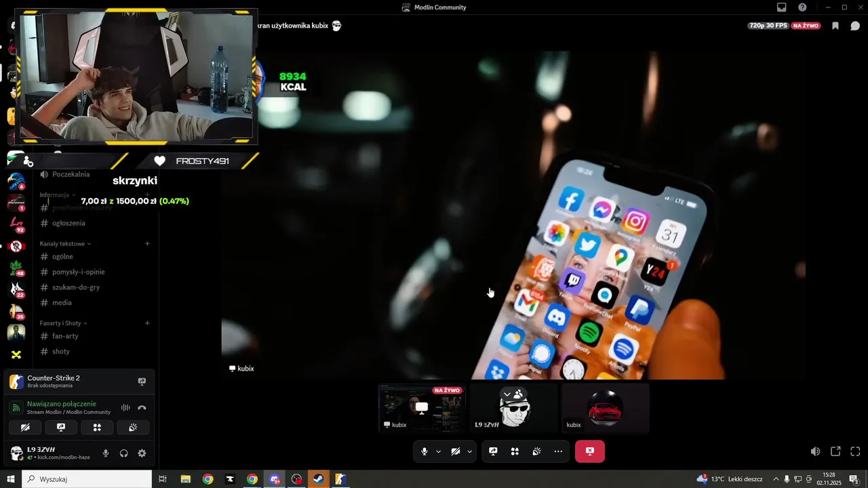868x488 pixels.
Task: Open soundboard from bottom call controls
Action: 536,451
